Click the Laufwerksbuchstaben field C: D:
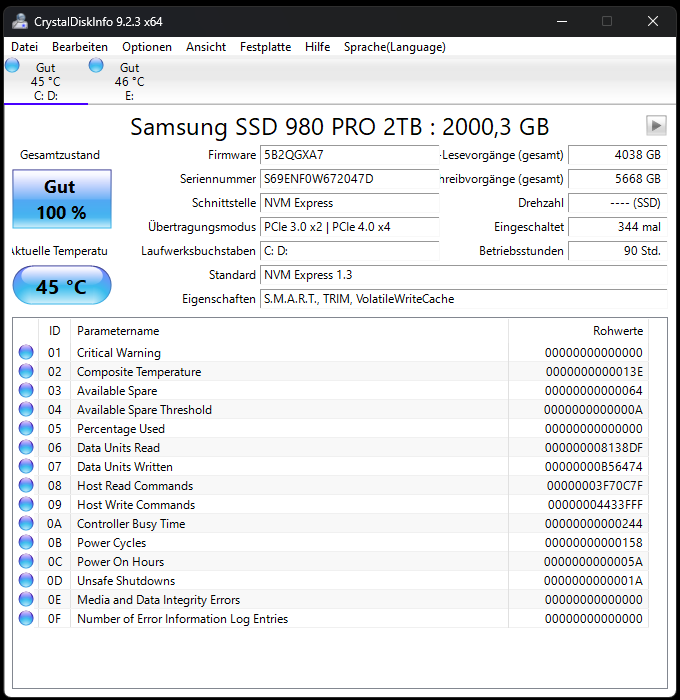 [x=349, y=251]
